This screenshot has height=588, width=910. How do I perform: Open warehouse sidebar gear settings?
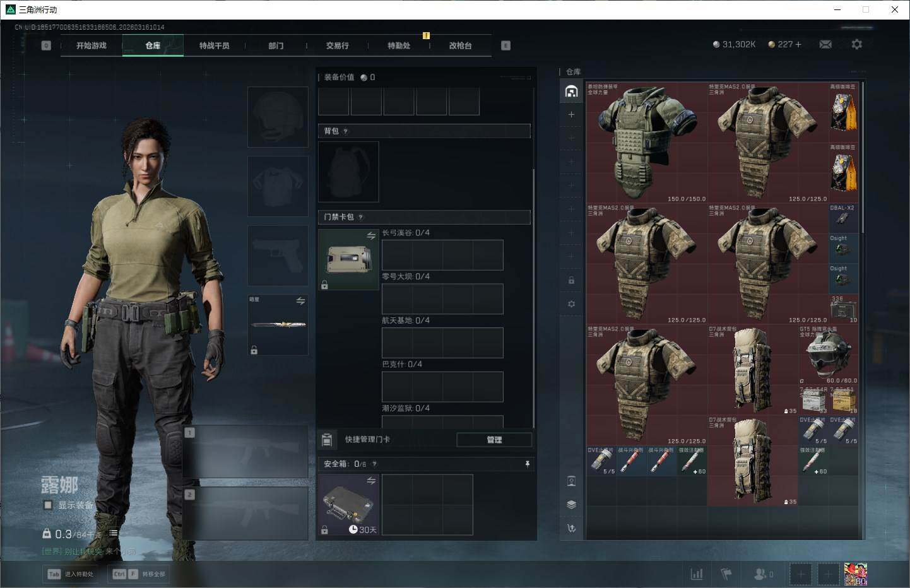(571, 303)
